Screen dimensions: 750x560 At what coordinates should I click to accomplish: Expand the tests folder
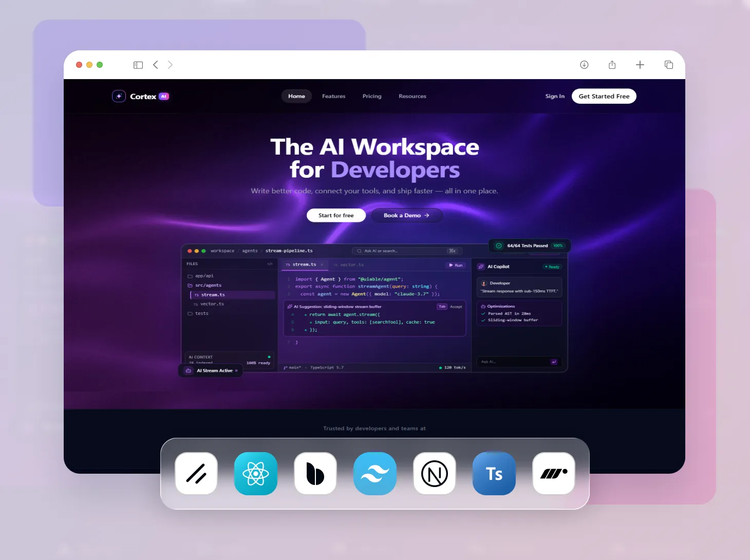tap(198, 313)
